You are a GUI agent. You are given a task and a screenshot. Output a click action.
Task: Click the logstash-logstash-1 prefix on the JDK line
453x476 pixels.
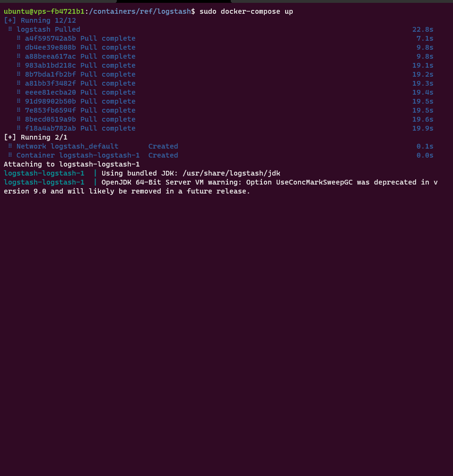(44, 173)
